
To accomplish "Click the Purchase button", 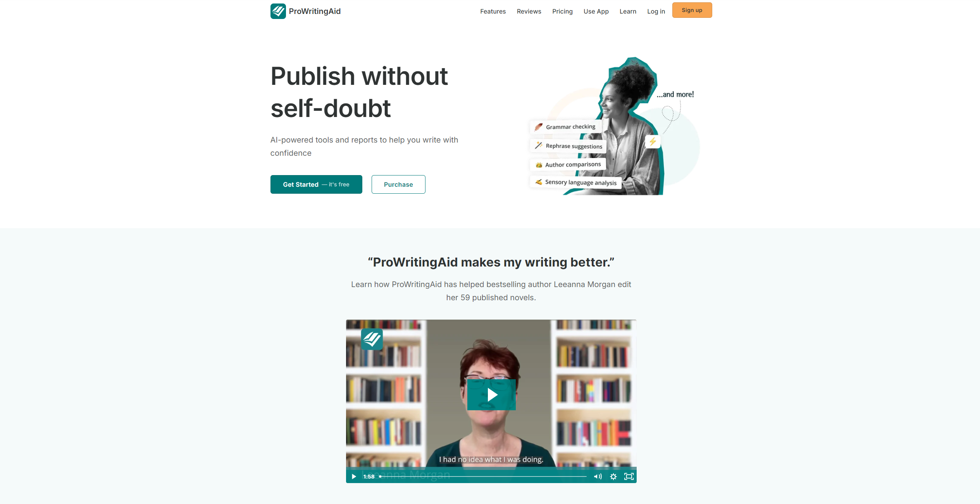I will [398, 184].
